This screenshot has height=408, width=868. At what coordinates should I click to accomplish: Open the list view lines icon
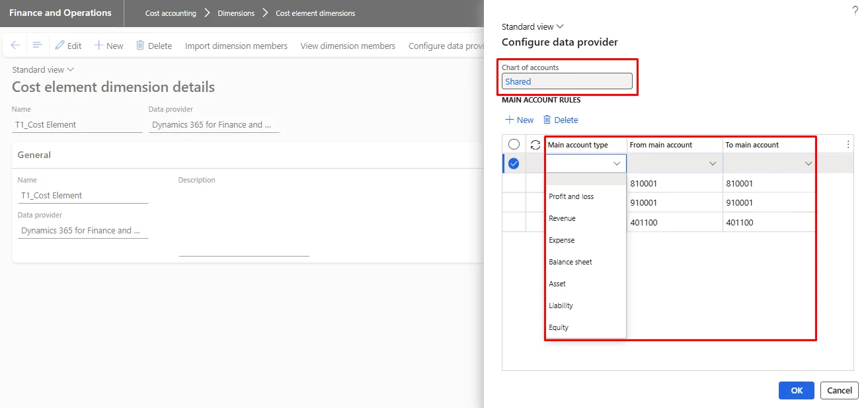click(x=38, y=46)
